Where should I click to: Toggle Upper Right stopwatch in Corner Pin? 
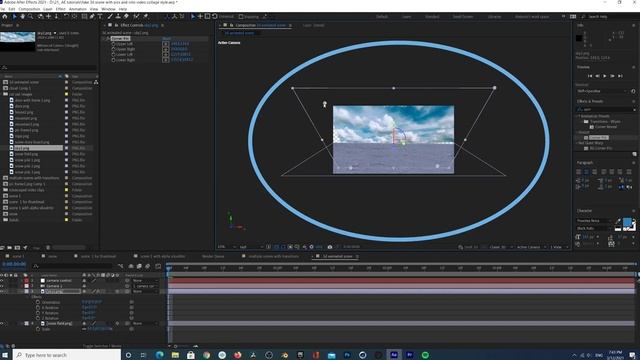pyautogui.click(x=113, y=49)
